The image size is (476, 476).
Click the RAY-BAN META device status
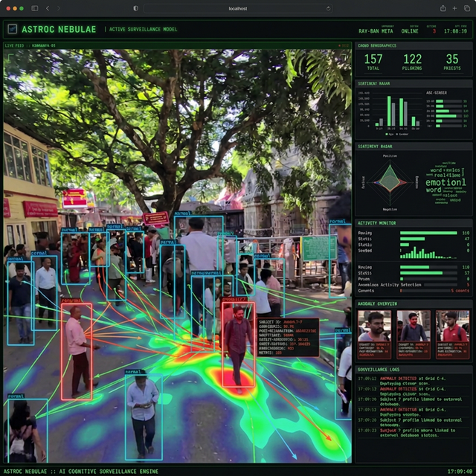click(x=376, y=31)
